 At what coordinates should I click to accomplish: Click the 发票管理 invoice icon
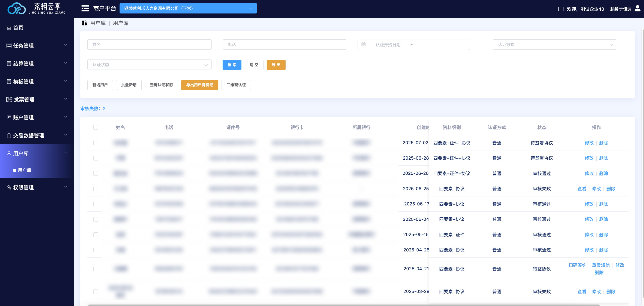9,100
